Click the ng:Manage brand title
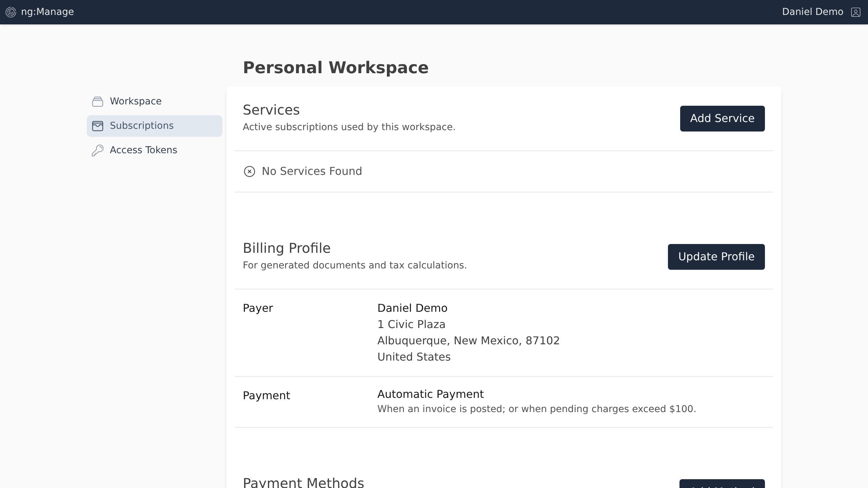This screenshot has width=868, height=488. (47, 12)
